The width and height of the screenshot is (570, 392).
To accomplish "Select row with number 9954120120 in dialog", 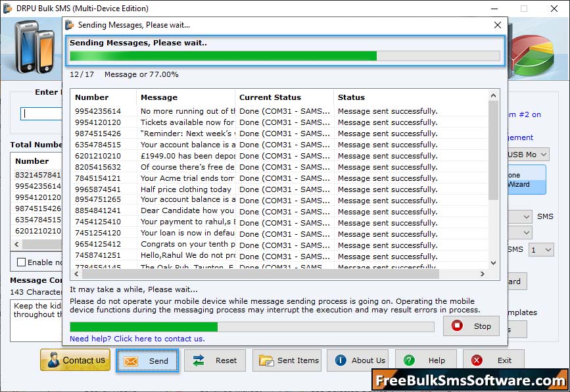I will coord(279,122).
